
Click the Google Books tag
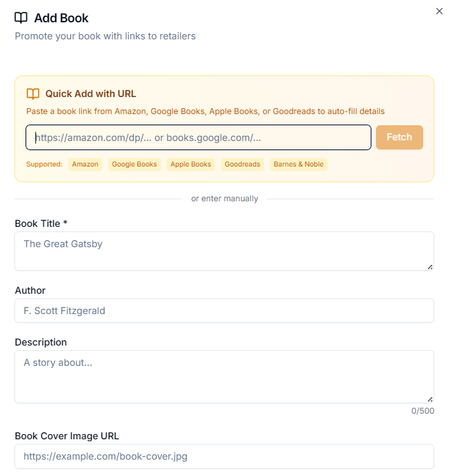pos(134,164)
